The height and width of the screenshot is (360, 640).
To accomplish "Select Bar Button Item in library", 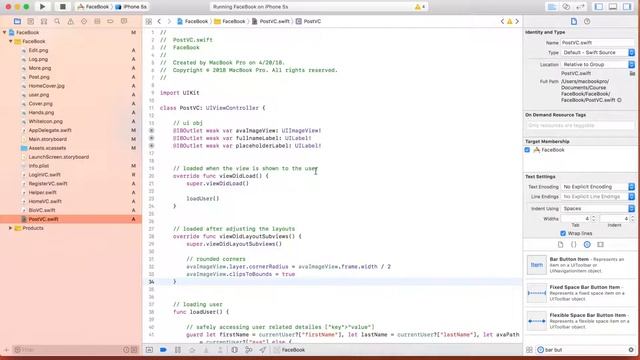I will click(580, 265).
